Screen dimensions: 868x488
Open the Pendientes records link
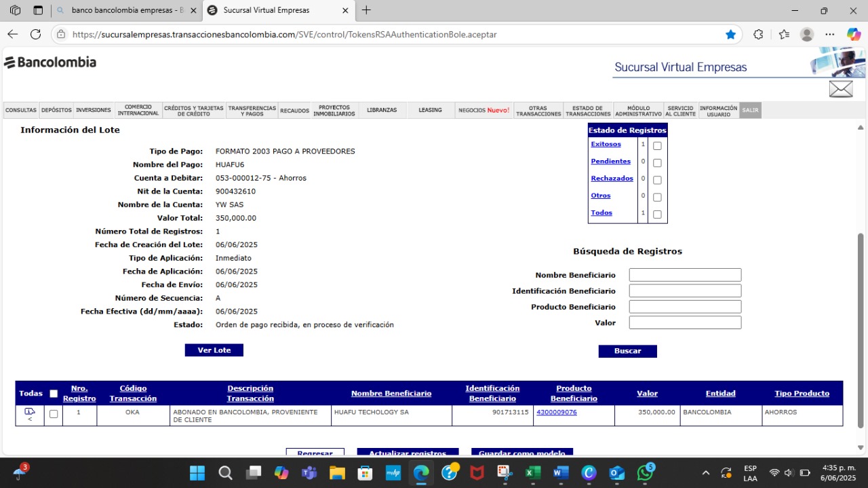click(611, 162)
